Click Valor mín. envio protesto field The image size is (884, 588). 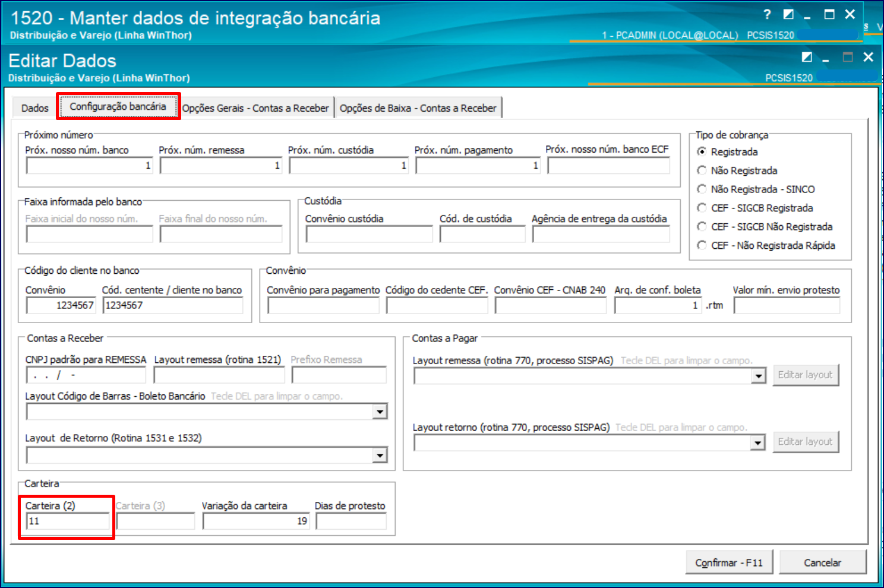click(x=787, y=305)
